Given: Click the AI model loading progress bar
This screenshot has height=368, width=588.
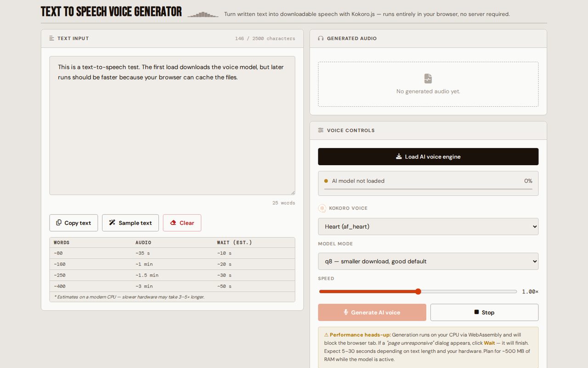Looking at the screenshot, I should [x=428, y=189].
